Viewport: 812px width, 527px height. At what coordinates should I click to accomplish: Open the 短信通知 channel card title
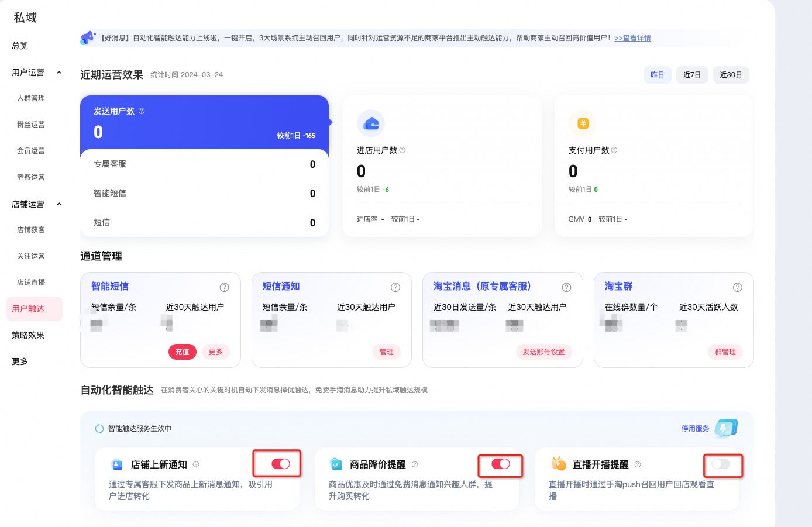click(281, 286)
